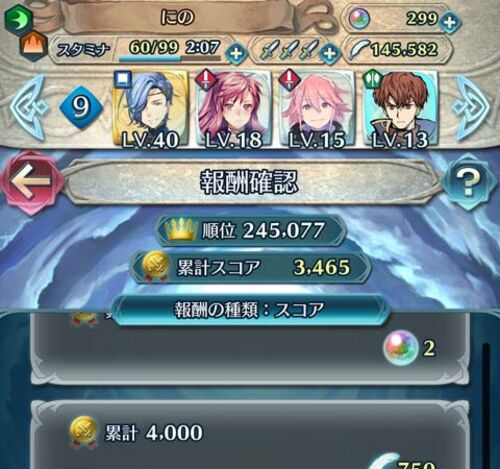Switch to previous team with left arrow
This screenshot has width=500, height=469.
27,107
